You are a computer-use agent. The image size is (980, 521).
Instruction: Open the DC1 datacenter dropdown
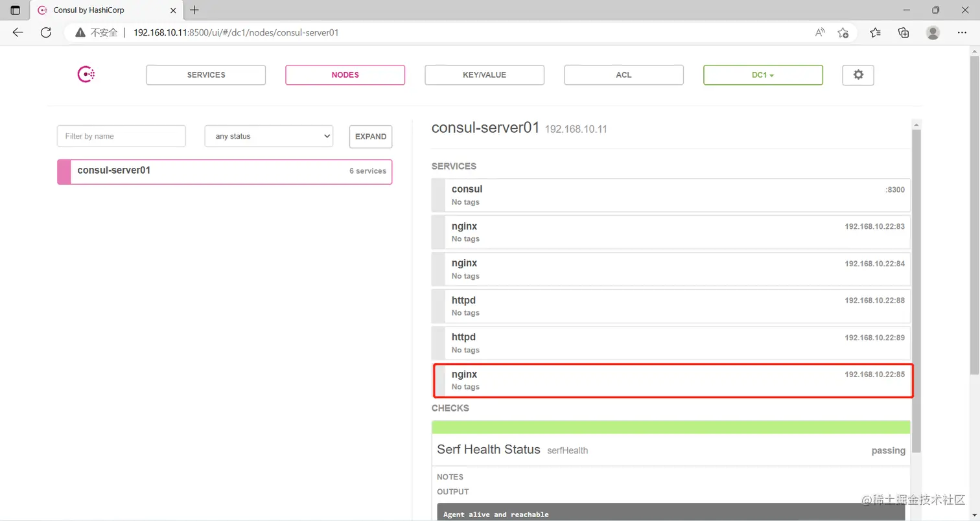coord(763,75)
